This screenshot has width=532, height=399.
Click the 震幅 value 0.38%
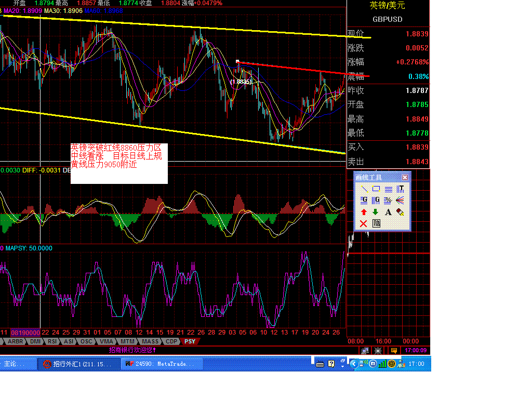(419, 77)
